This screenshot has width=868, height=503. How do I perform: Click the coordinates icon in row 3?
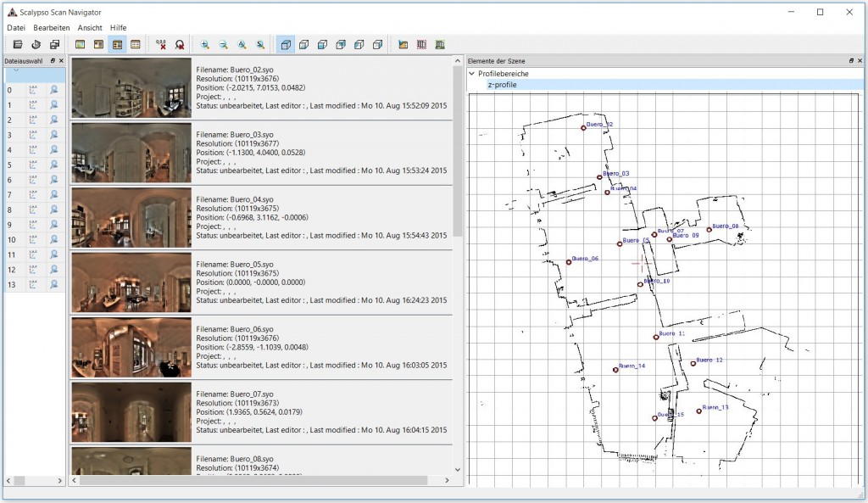(33, 135)
